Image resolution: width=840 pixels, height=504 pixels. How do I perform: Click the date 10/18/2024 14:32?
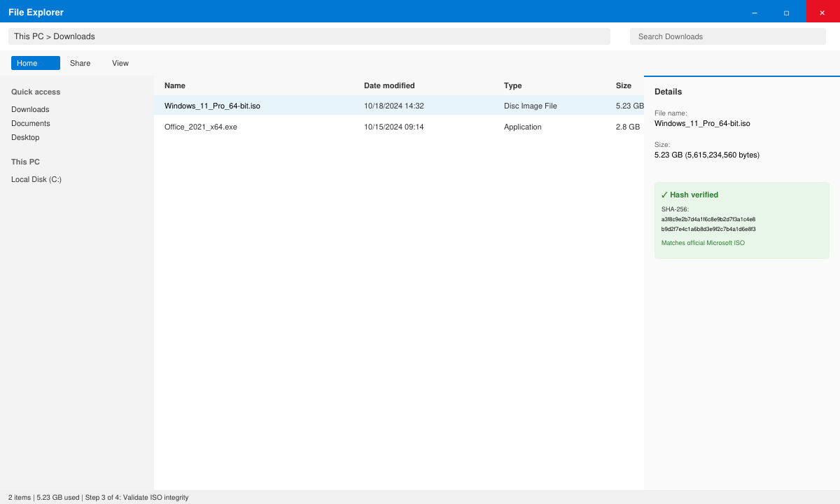[x=394, y=106]
